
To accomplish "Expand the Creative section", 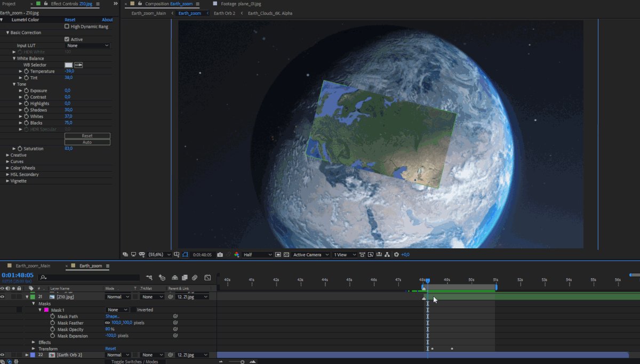I will coord(8,155).
